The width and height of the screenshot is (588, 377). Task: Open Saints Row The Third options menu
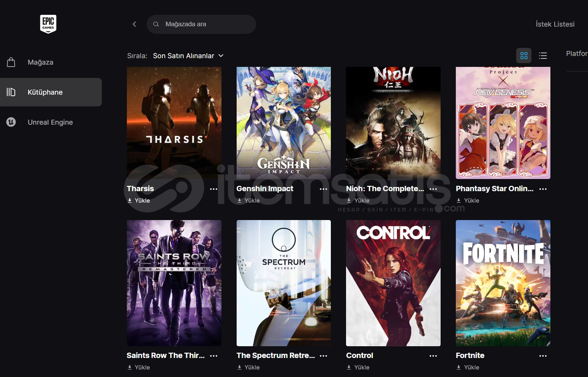[x=214, y=356]
